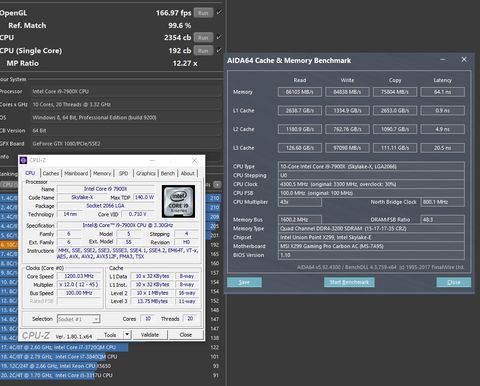Click the Tools button in CPU-Z
Image resolution: width=480 pixels, height=386 pixels.
tap(110, 335)
